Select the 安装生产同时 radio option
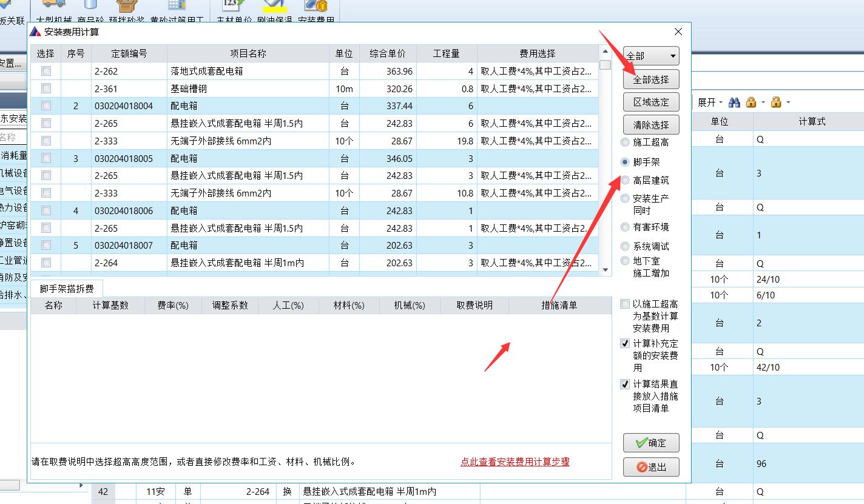Screen dimensions: 864x504 625,198
